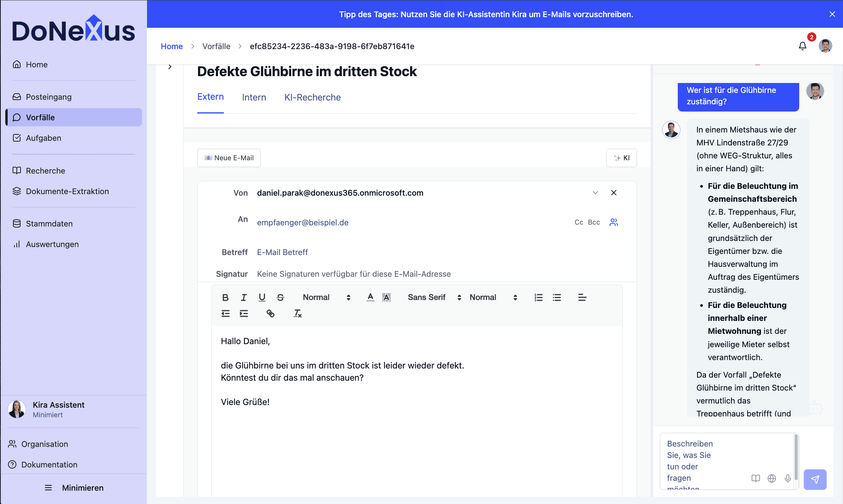Screen dimensions: 843x504
Task: Toggle bold text formatting
Action: [225, 297]
